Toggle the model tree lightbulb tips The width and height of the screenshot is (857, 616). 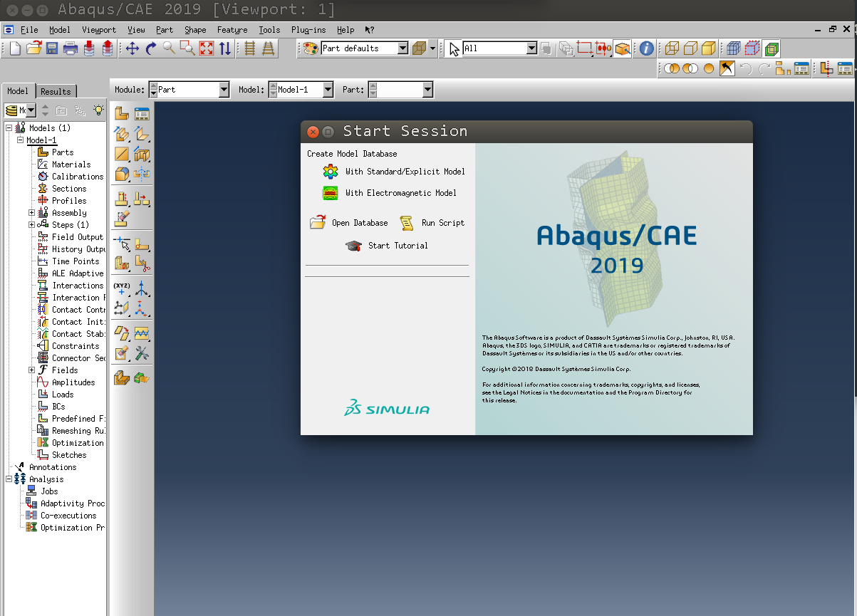tap(98, 110)
